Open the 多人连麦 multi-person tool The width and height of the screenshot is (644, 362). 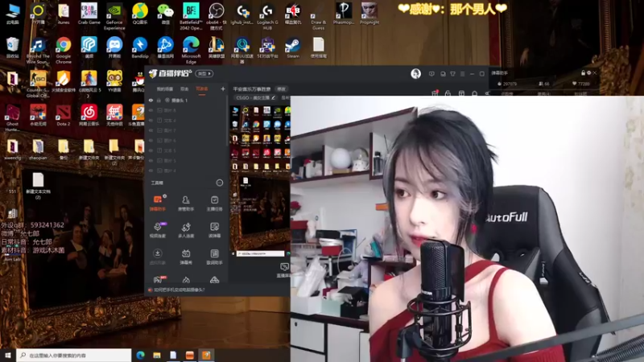click(x=186, y=230)
